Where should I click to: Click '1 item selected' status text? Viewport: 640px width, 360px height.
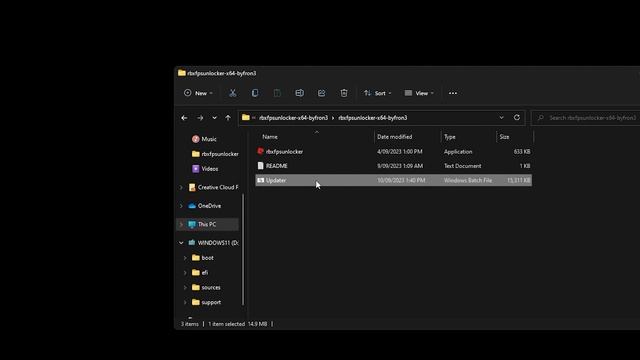(227, 324)
